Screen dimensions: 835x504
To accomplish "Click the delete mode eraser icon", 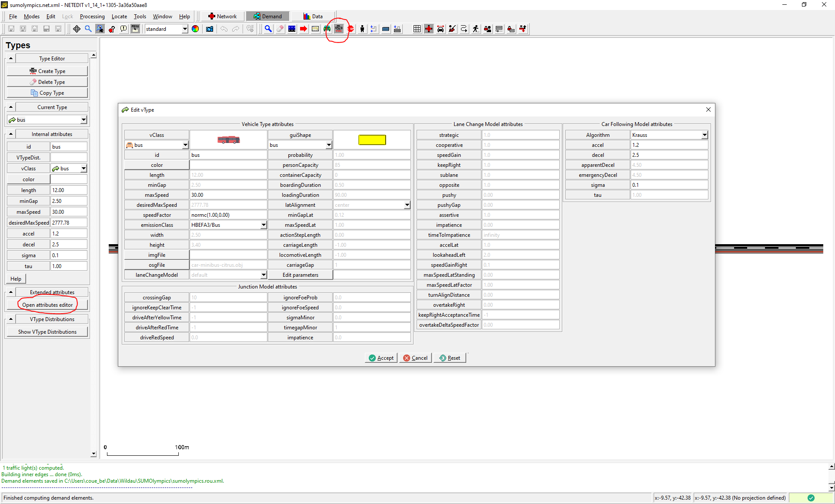I will (280, 29).
